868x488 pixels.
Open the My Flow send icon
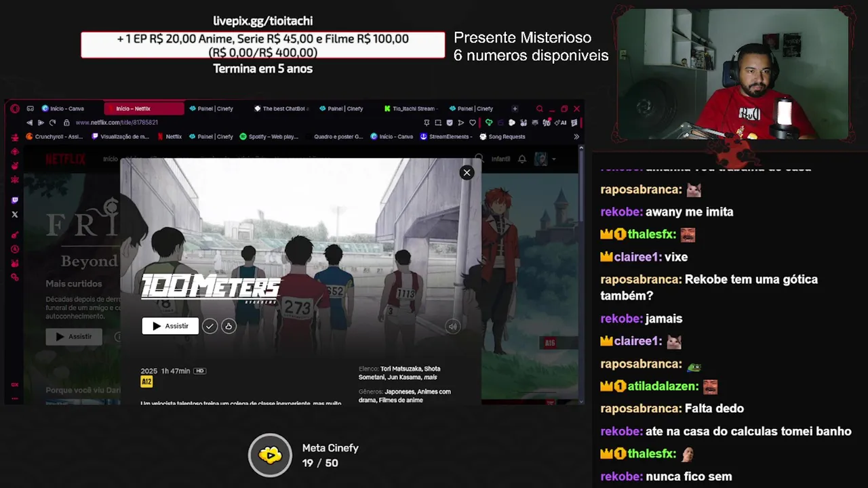click(461, 123)
